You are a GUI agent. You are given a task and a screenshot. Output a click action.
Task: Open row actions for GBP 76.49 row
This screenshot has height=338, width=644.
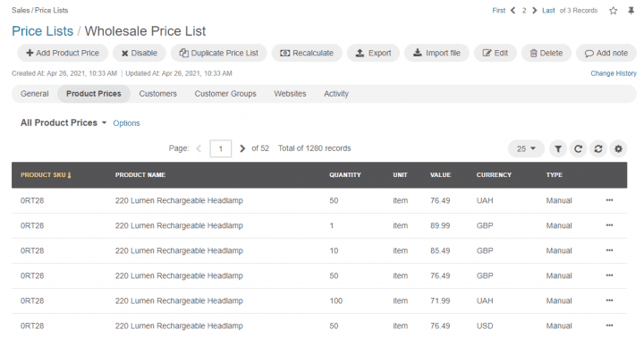point(609,275)
